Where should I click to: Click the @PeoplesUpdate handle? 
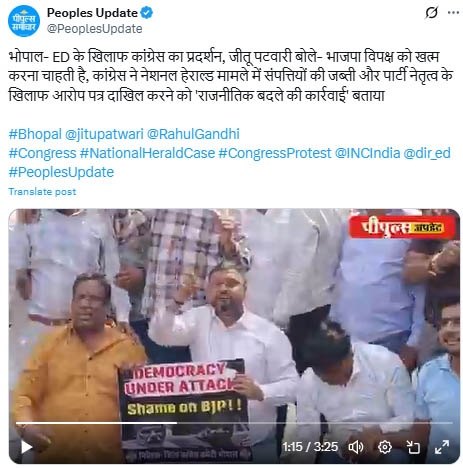tap(94, 29)
